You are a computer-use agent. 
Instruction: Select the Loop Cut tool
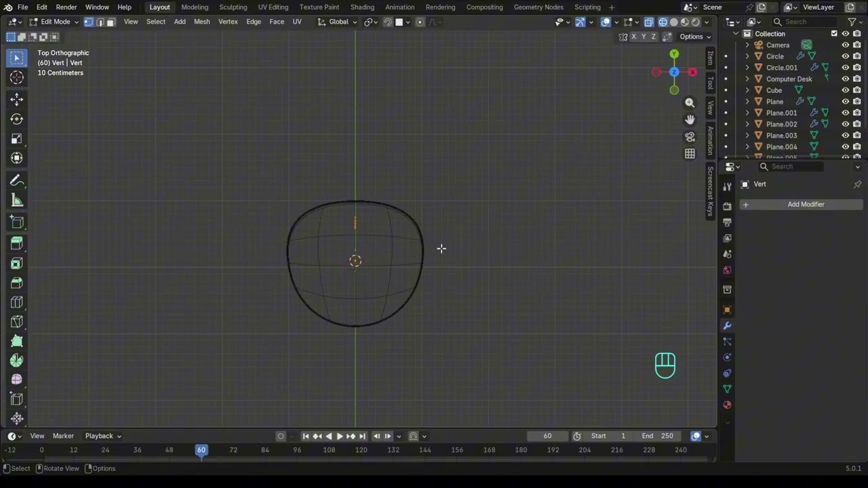(17, 302)
